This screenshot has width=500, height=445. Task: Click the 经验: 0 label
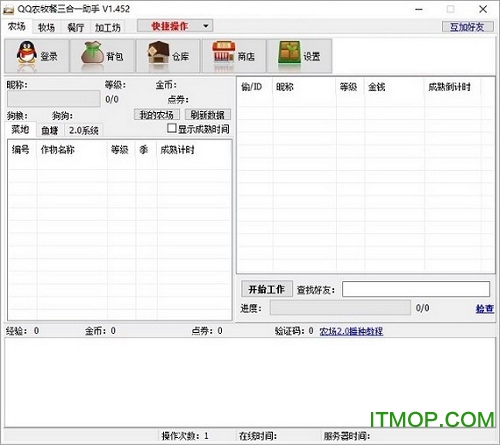coord(23,331)
